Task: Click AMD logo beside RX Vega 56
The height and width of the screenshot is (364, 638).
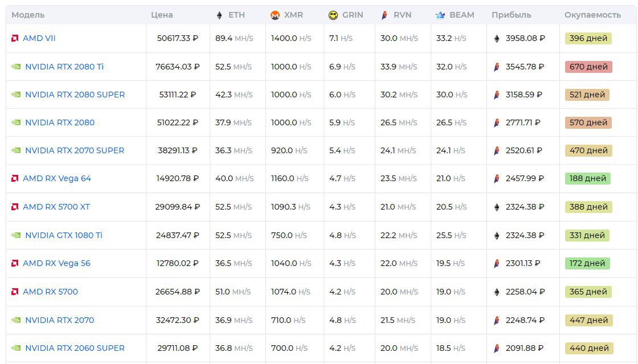Action: pyautogui.click(x=15, y=263)
